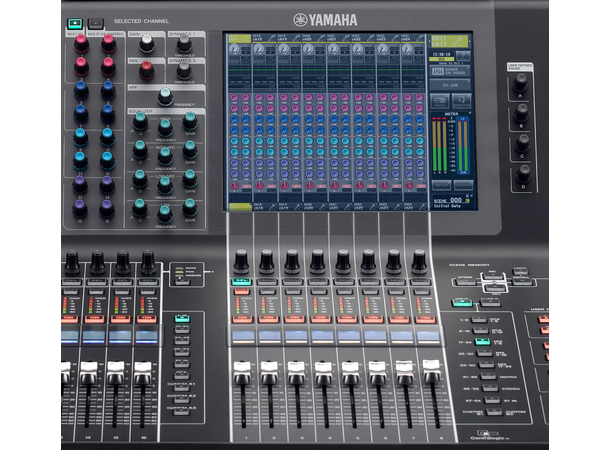Touch User Defined Knob C

tap(522, 144)
